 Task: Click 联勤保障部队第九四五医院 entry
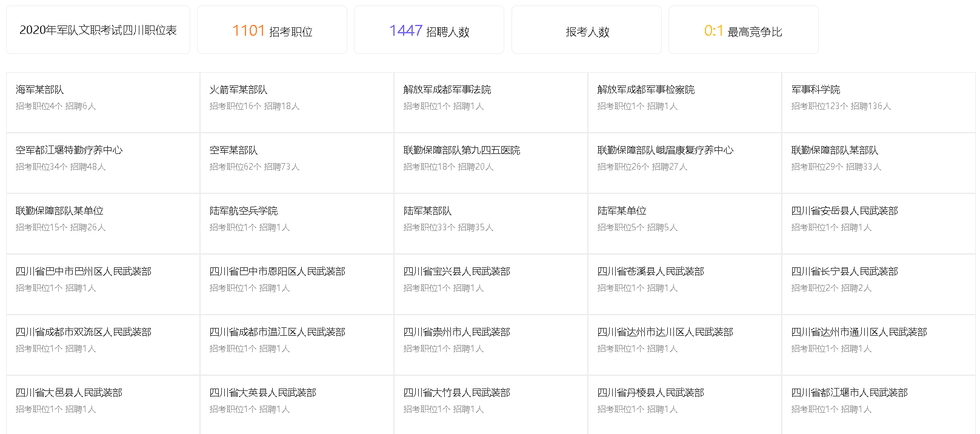pos(490,162)
